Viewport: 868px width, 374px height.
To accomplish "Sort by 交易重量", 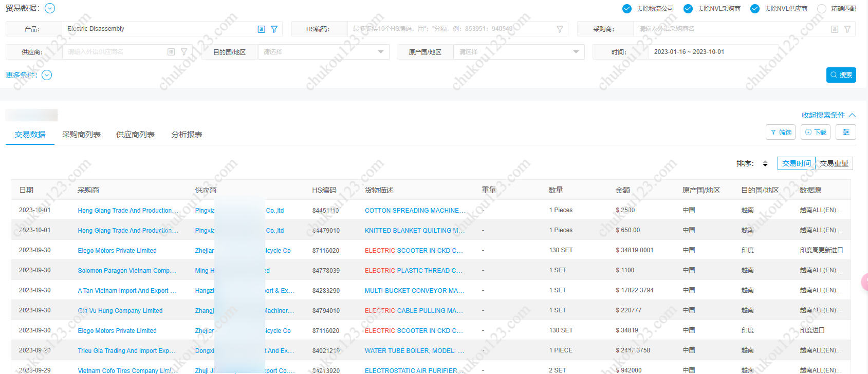I will pyautogui.click(x=834, y=163).
